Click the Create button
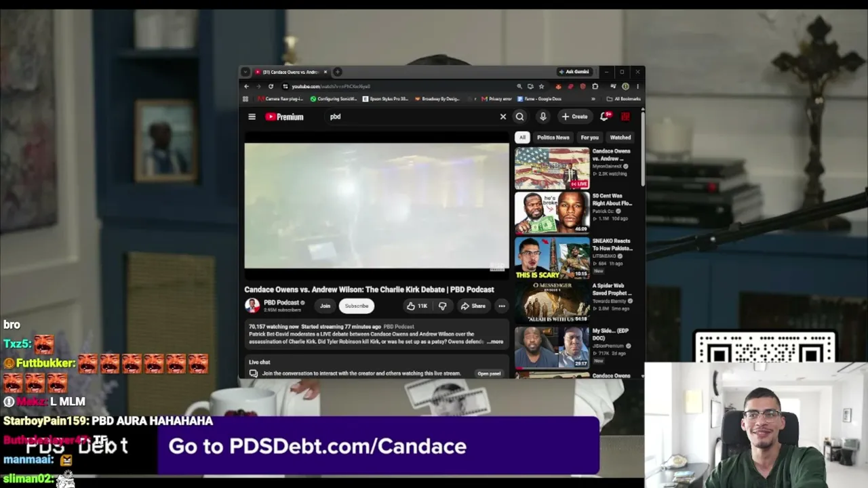The image size is (868, 488). (x=574, y=117)
